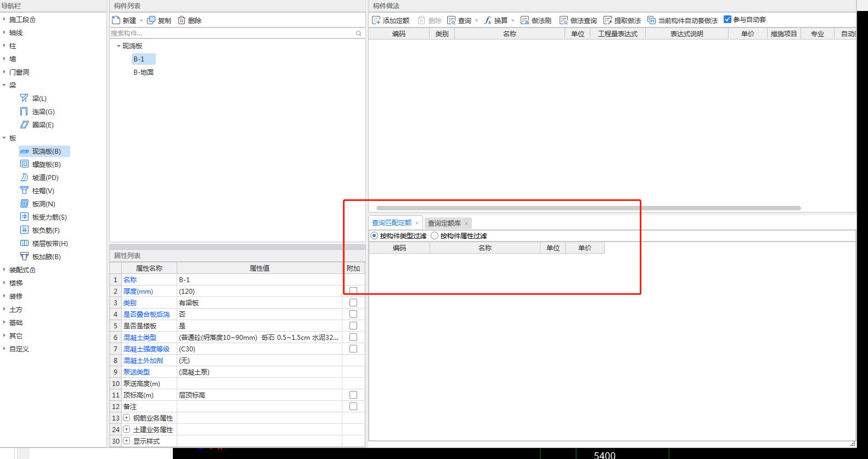The image size is (868, 459).
Task: Select 柱帽(V) component type
Action: click(43, 191)
